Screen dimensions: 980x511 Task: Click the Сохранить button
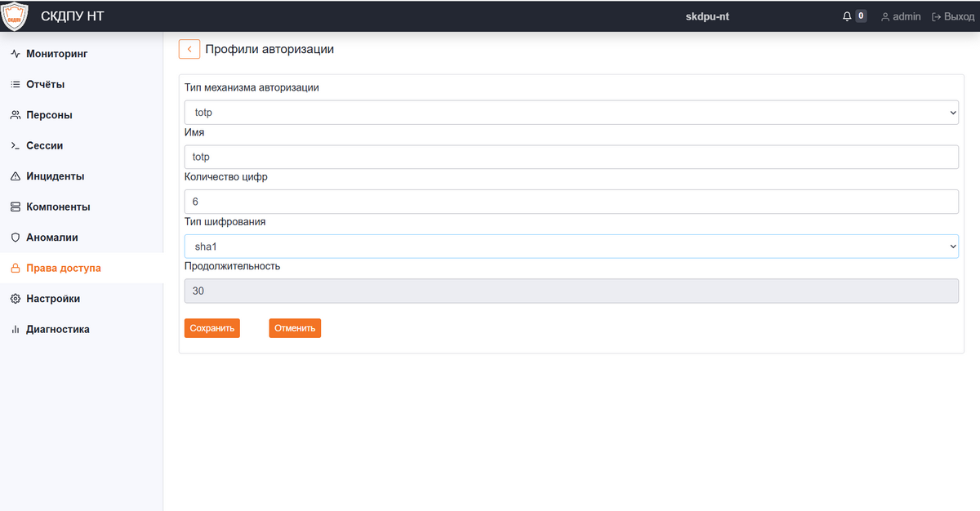(x=212, y=328)
